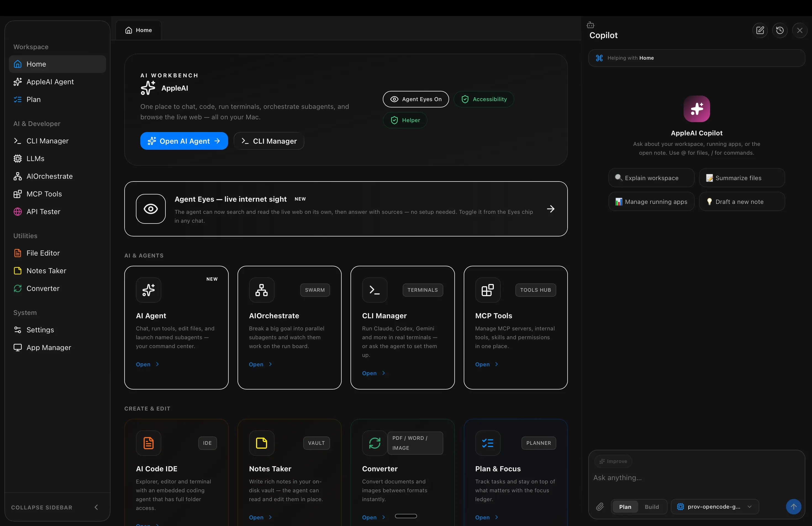
Task: Open the prov-opencode-g... model dropdown
Action: click(x=715, y=507)
